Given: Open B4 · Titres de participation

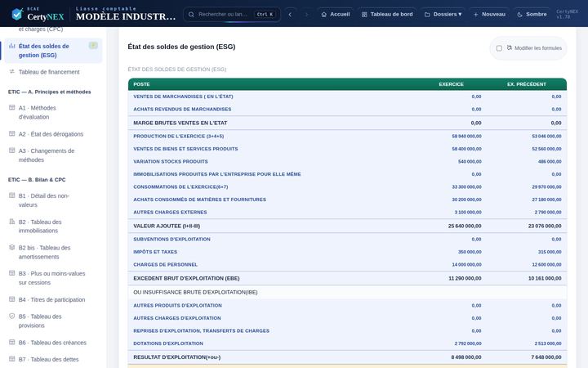Looking at the screenshot, I should click(51, 299).
